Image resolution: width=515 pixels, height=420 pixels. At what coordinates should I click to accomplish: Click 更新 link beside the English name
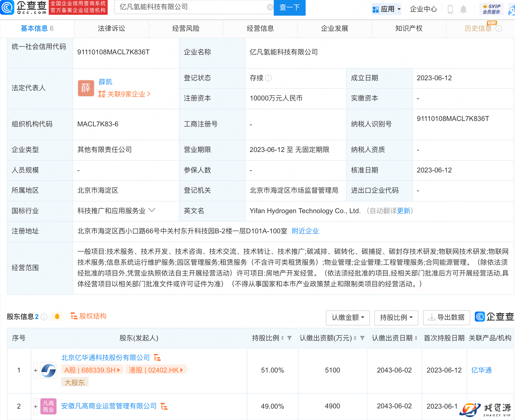pos(404,211)
